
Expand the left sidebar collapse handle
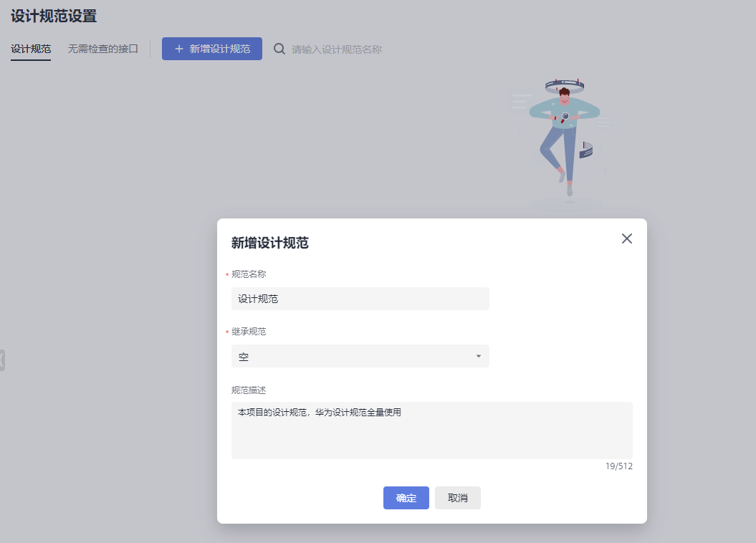point(2,360)
